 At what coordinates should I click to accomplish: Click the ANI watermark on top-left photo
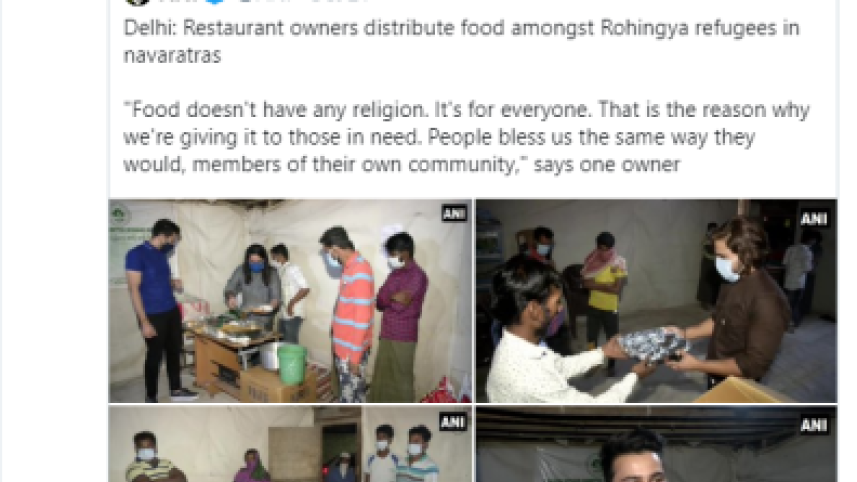pyautogui.click(x=454, y=214)
